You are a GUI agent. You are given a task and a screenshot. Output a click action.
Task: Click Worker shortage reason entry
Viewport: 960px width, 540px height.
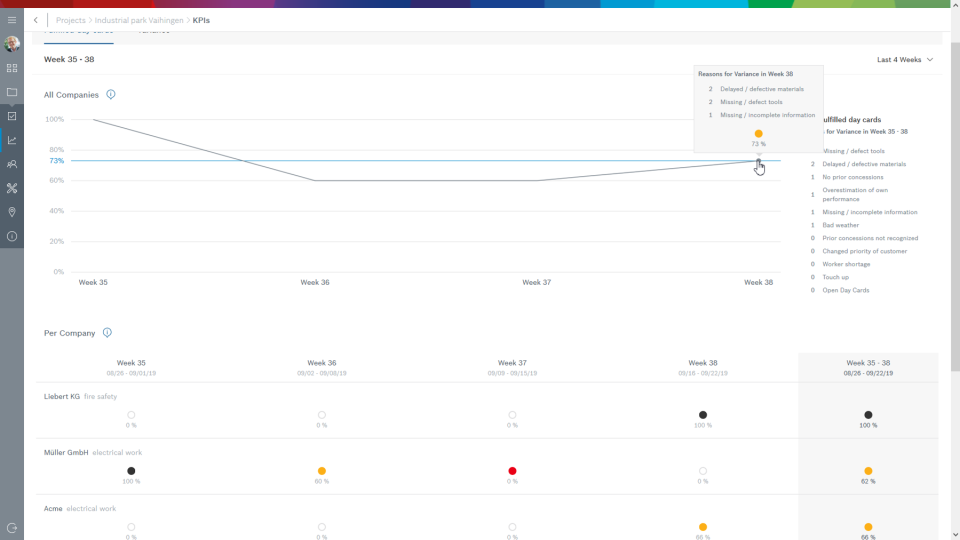coord(846,264)
